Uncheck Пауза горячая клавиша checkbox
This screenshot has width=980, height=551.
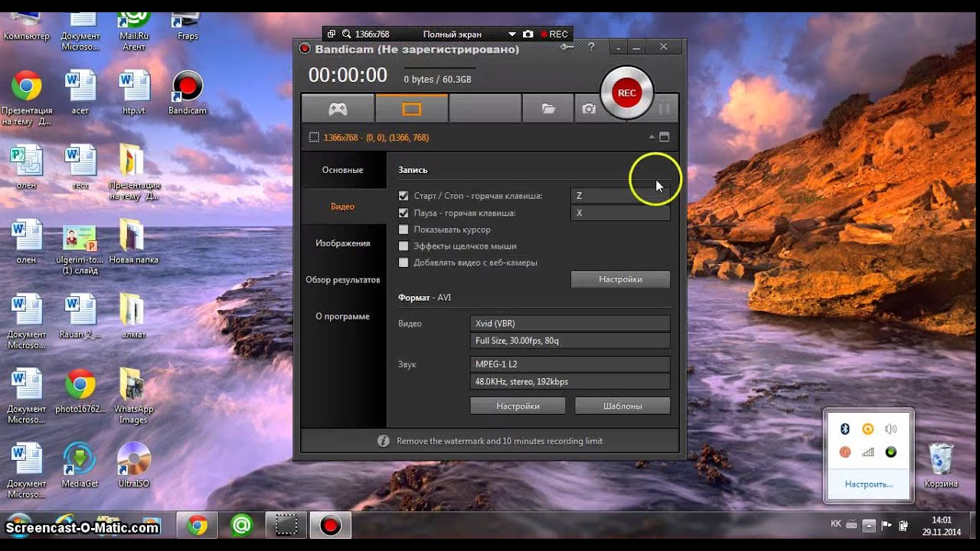click(403, 213)
